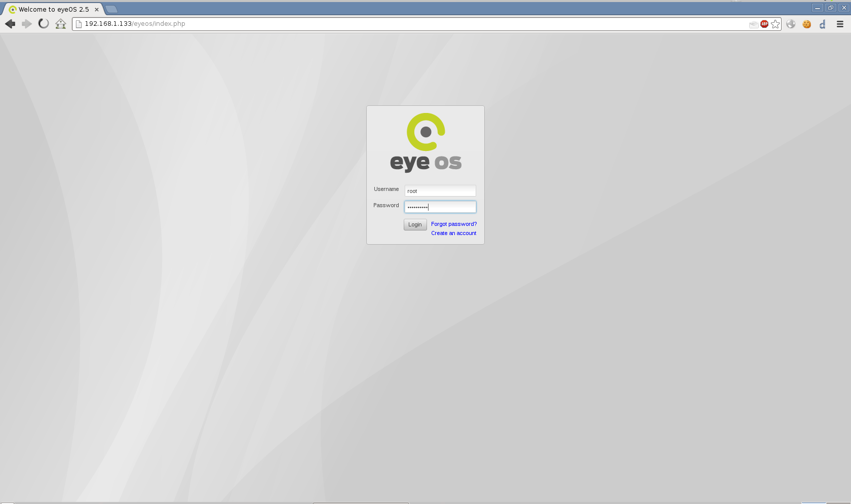Click the blue 'd' extension icon
Viewport: 851px width, 504px height.
[823, 24]
